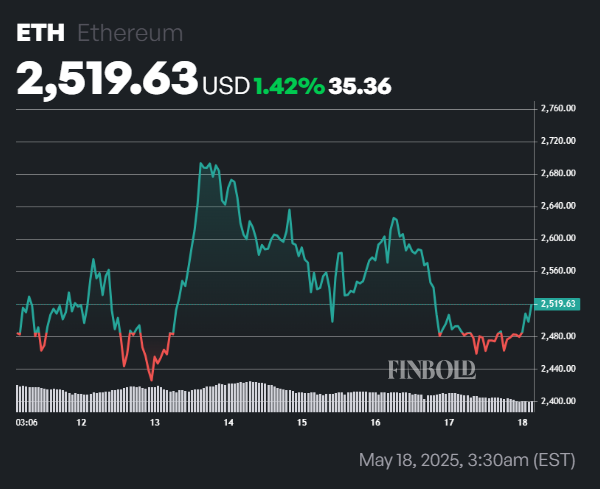Image resolution: width=600 pixels, height=489 pixels.
Task: Click the 2,600.00 price axis label
Action: tap(558, 238)
